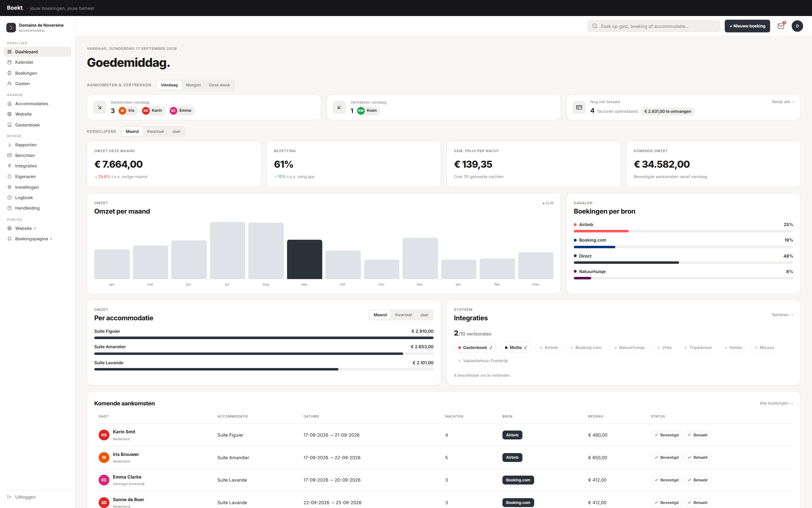The width and height of the screenshot is (812, 508).
Task: Click the Domaine de Noveraine logo icon
Action: (11, 27)
